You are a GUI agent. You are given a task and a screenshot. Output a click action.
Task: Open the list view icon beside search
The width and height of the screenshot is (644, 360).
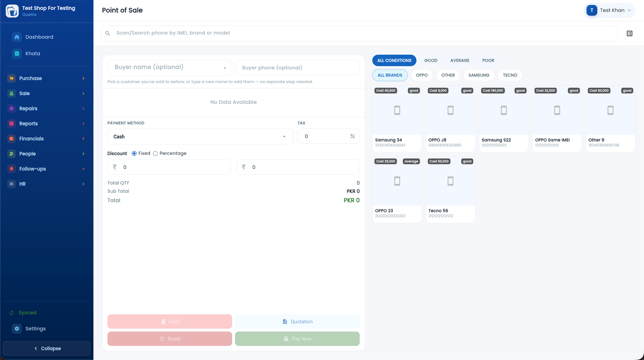point(630,33)
